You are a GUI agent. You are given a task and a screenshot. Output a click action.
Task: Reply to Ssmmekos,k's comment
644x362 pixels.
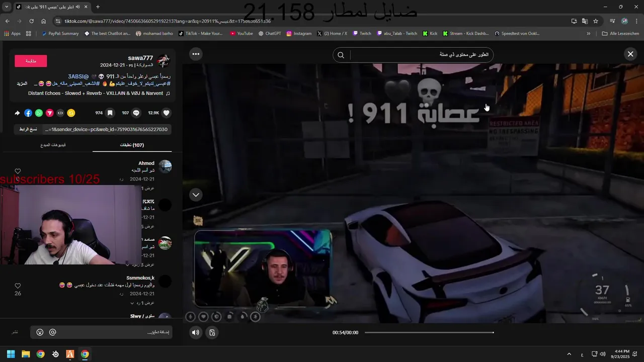[x=121, y=294]
